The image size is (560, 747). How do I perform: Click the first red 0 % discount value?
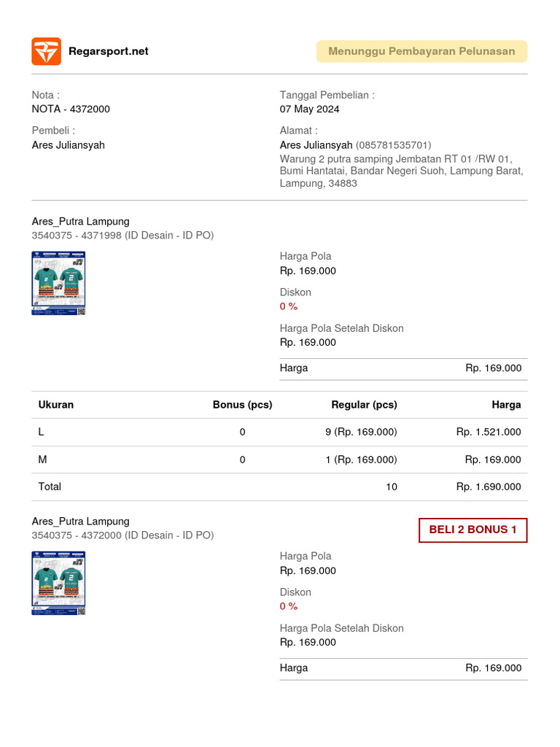tap(289, 306)
